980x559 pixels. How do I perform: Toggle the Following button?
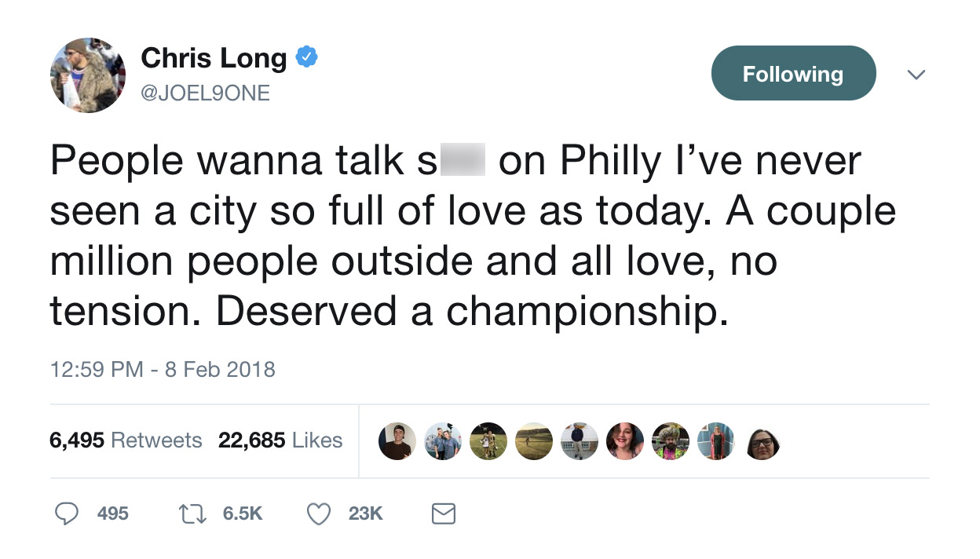[793, 73]
